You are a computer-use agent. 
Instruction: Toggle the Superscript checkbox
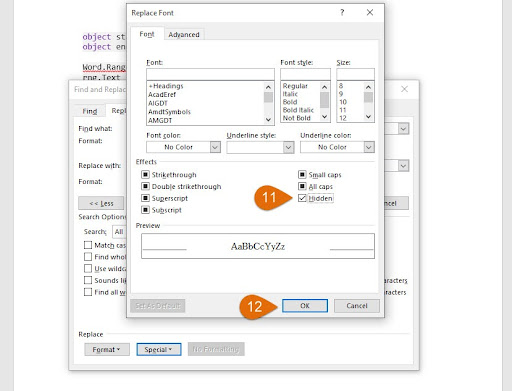pyautogui.click(x=145, y=198)
